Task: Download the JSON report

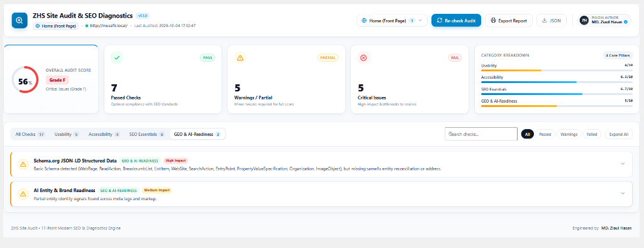Action: [551, 21]
